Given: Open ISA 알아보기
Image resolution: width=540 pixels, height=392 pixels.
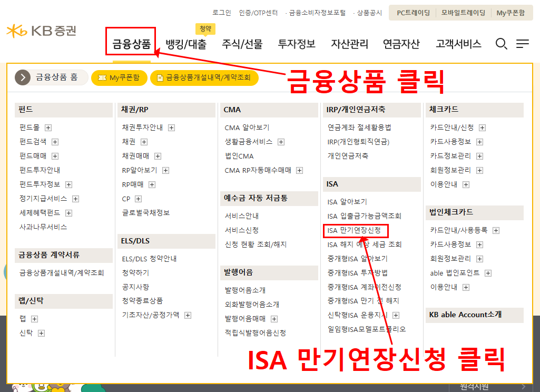Looking at the screenshot, I should (x=347, y=202).
